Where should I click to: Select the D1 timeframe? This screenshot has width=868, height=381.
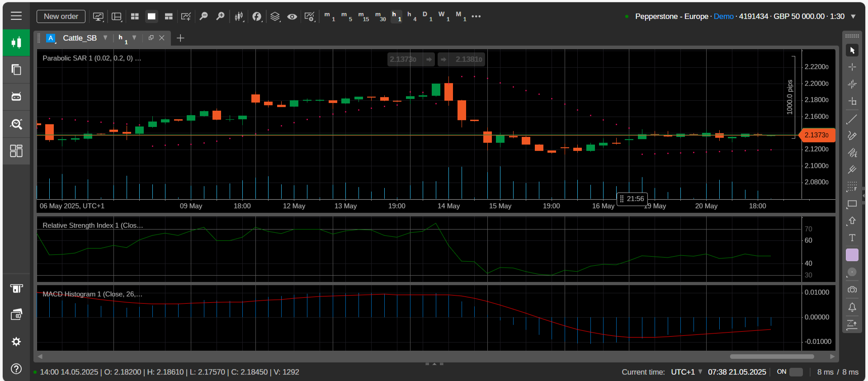coord(427,16)
